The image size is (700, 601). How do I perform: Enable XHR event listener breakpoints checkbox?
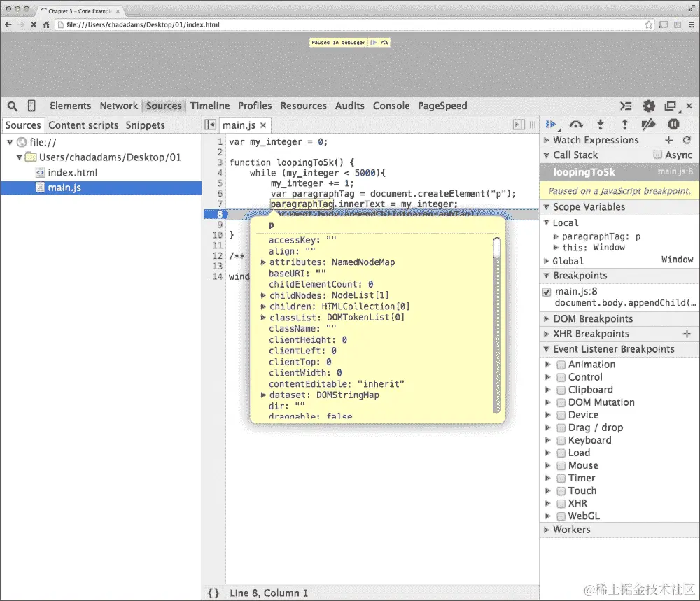(561, 504)
